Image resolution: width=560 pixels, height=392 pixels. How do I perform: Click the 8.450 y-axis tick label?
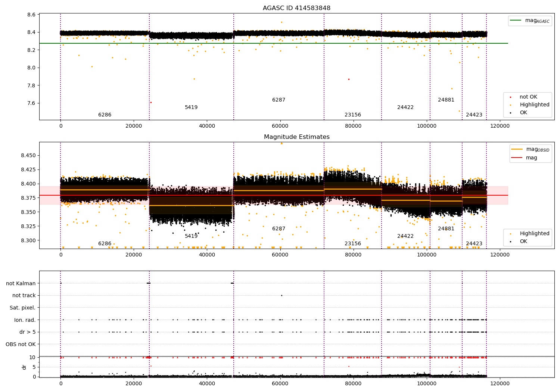click(x=28, y=156)
